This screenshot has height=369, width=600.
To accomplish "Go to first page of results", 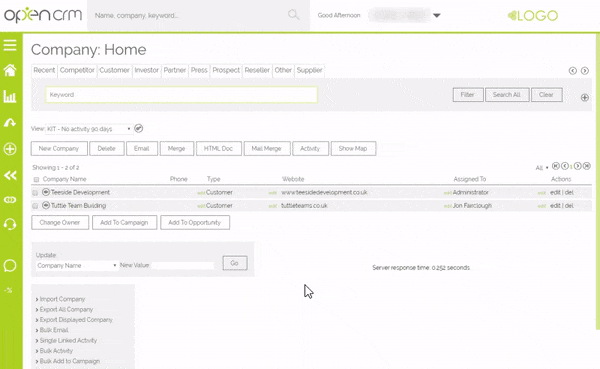I will [x=556, y=166].
